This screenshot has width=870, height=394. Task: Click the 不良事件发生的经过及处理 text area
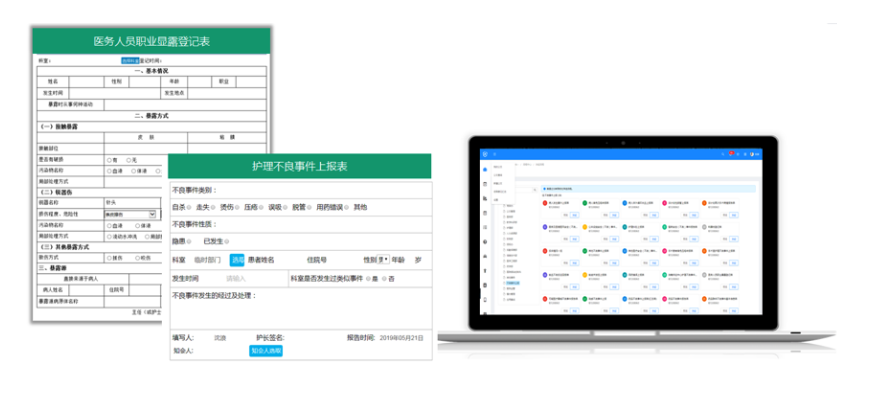(x=300, y=309)
